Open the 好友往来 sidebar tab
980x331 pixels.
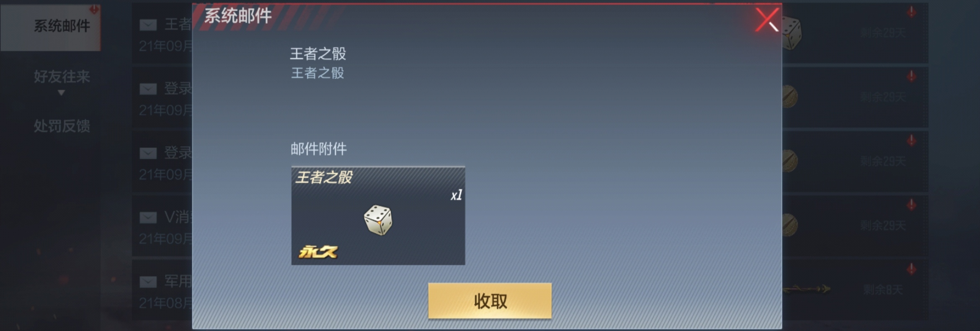point(62,77)
